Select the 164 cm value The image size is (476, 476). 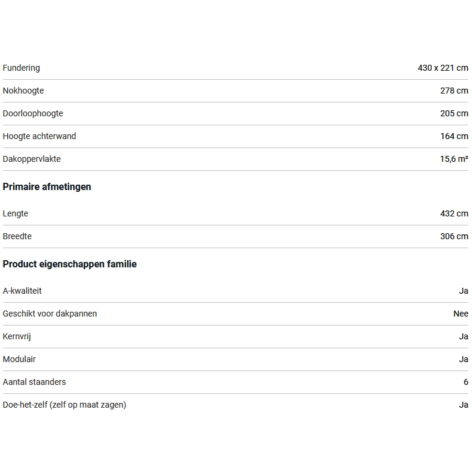(x=454, y=137)
